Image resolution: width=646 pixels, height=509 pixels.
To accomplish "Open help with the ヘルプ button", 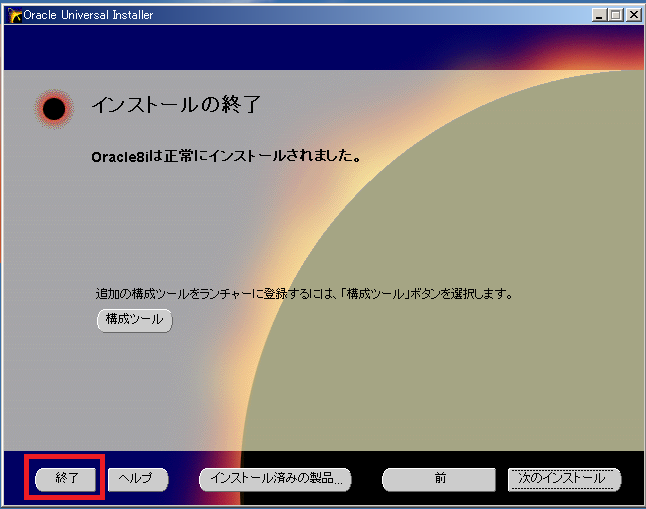I will (138, 479).
